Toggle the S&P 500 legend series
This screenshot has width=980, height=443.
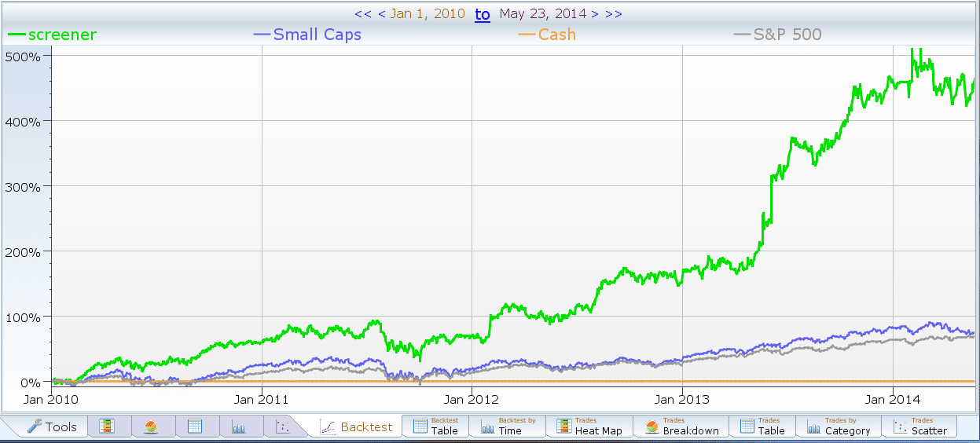[778, 35]
